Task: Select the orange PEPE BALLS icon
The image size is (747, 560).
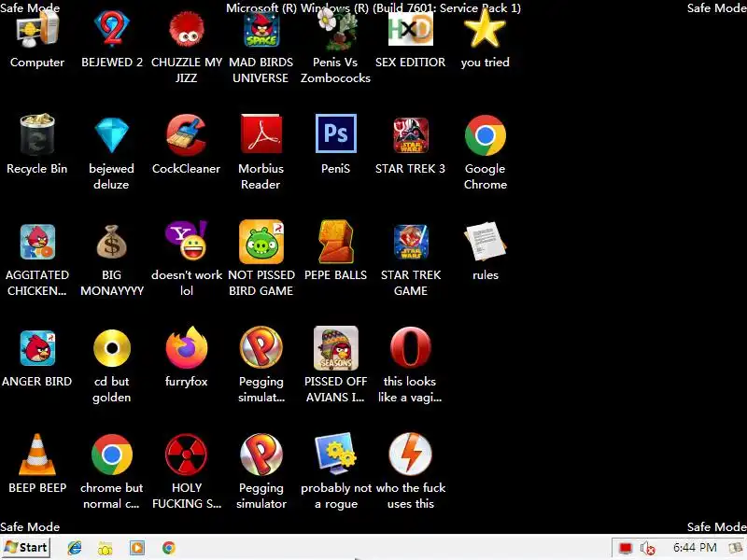Action: 336,242
